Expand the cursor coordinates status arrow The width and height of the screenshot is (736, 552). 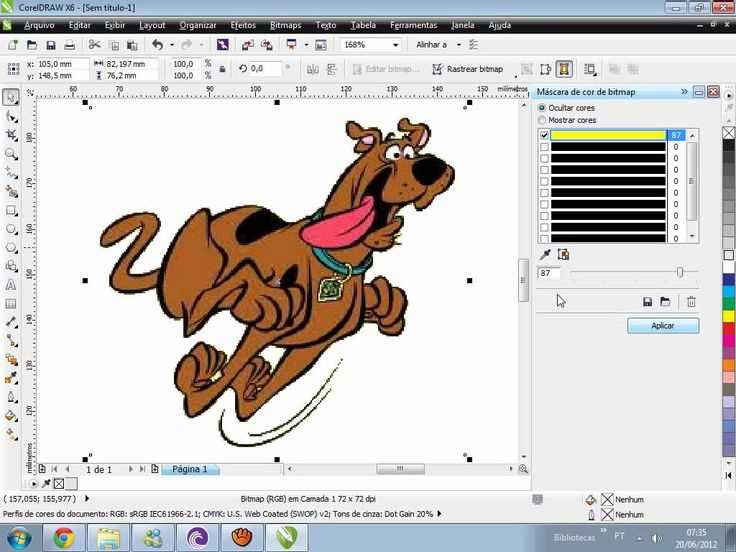tap(87, 498)
